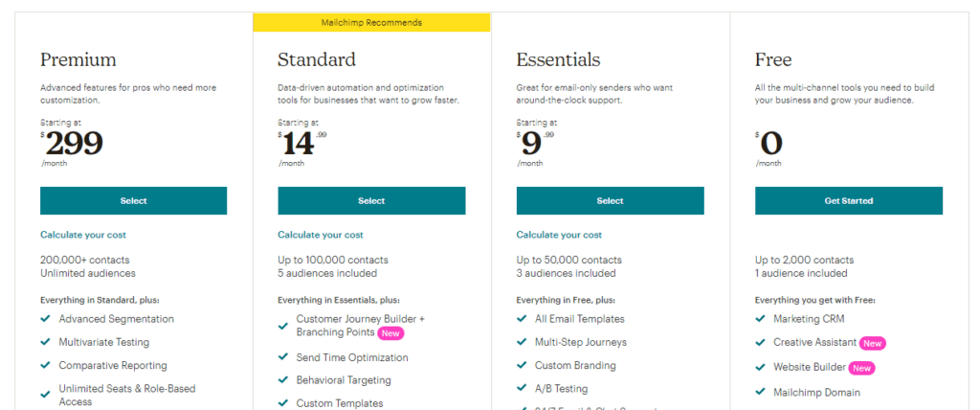Click New badge next to Creative Assistant
Screen dimensions: 980x410
pos(873,343)
